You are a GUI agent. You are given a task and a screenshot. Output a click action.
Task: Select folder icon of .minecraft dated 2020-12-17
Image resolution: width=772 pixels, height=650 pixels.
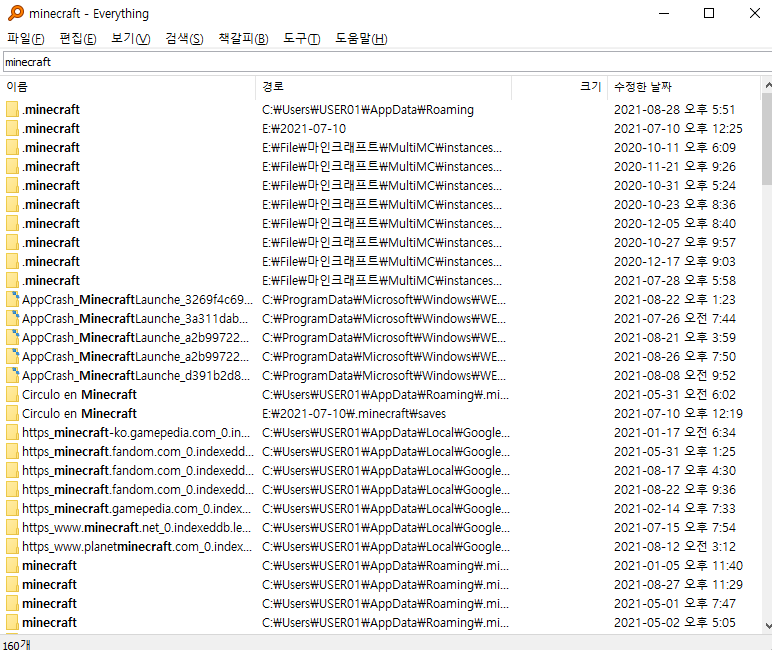coord(12,261)
